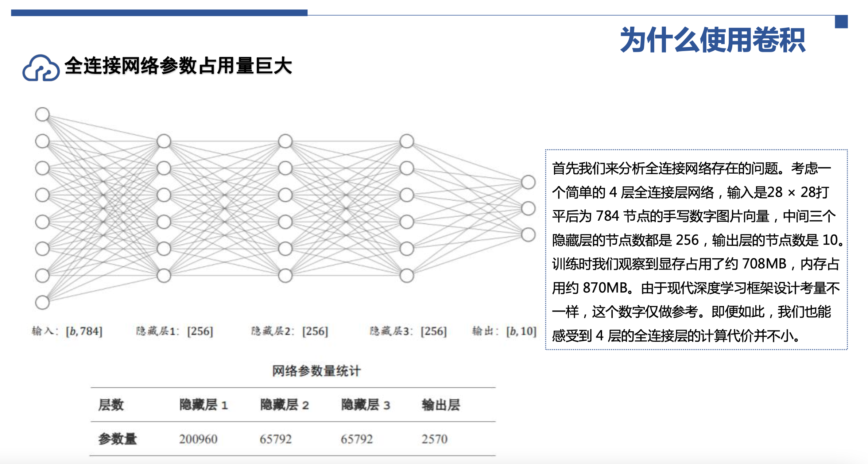Click the label 隐藏层1: [256]
Image resolution: width=868 pixels, height=464 pixels.
pyautogui.click(x=174, y=331)
